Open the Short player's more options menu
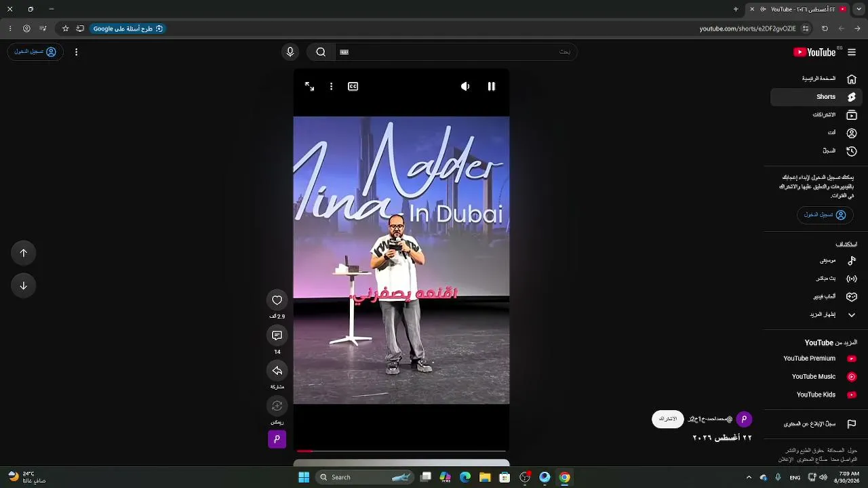Screen dimensions: 868x488 331,87
